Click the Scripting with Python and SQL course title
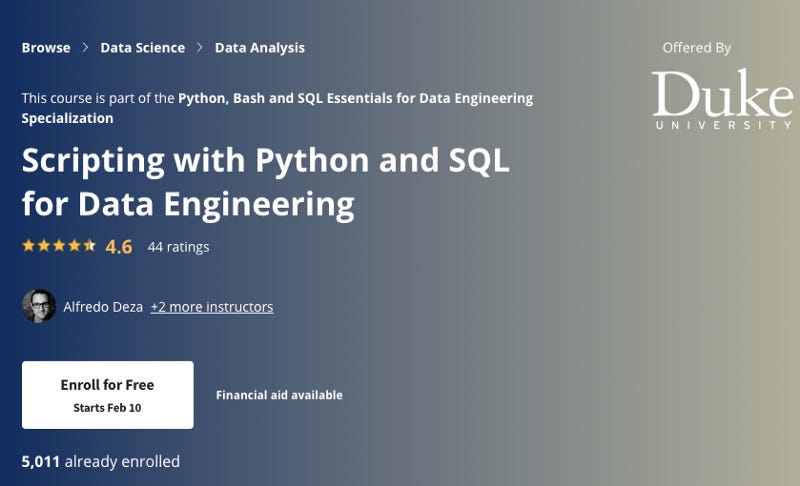800x486 pixels. click(x=265, y=182)
